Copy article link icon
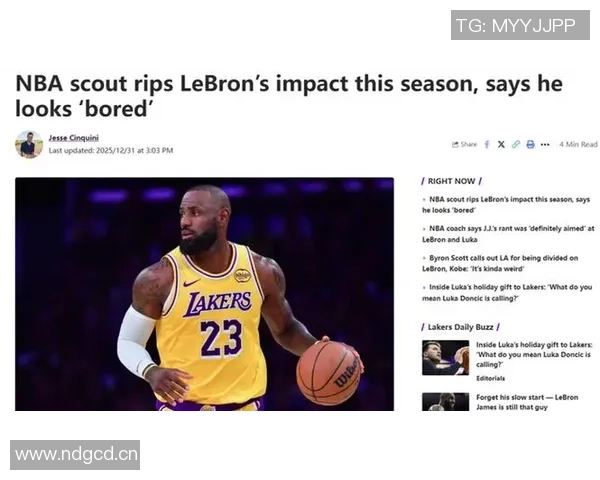 (516, 144)
